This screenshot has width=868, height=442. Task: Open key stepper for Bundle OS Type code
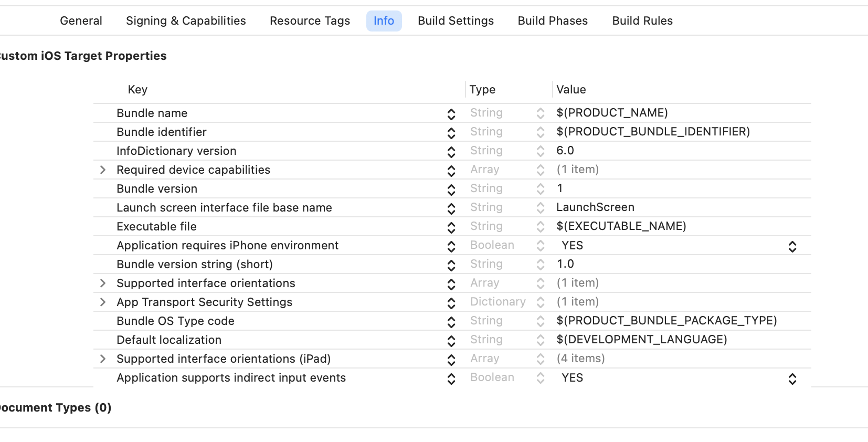(451, 322)
